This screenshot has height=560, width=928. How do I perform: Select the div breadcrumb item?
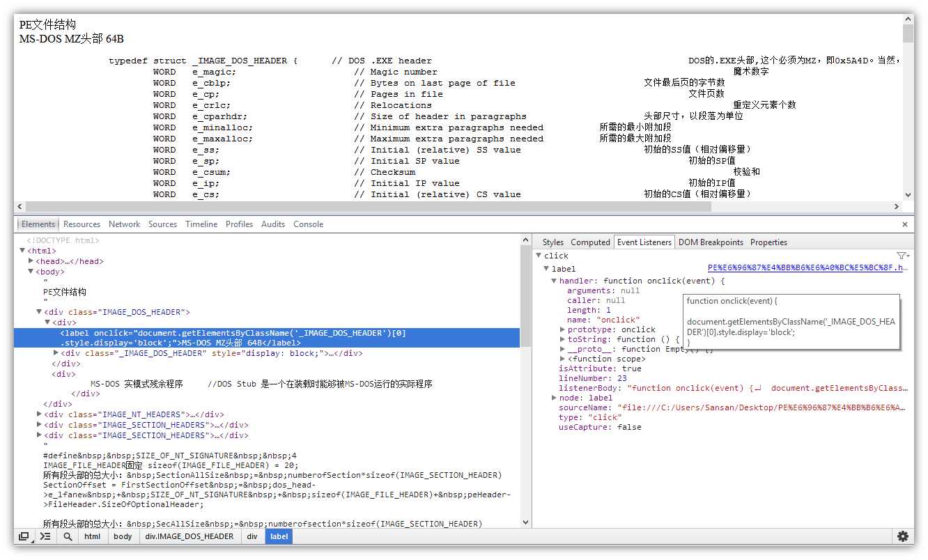click(x=252, y=536)
